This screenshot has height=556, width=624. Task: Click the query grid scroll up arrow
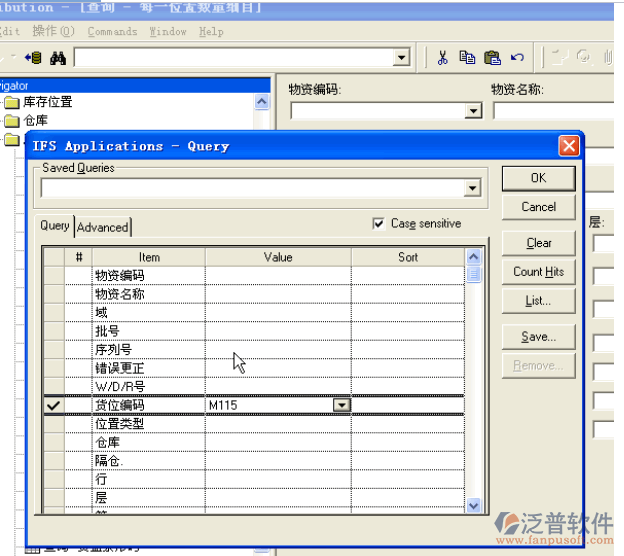[473, 257]
